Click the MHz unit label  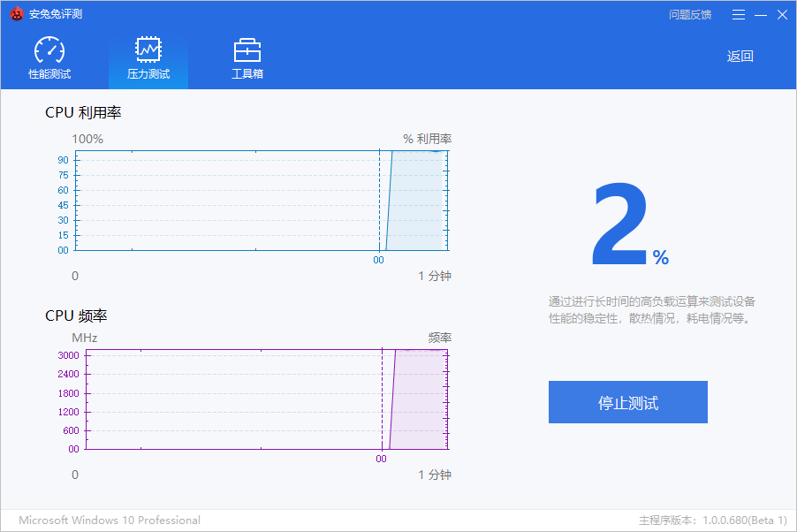[x=84, y=338]
